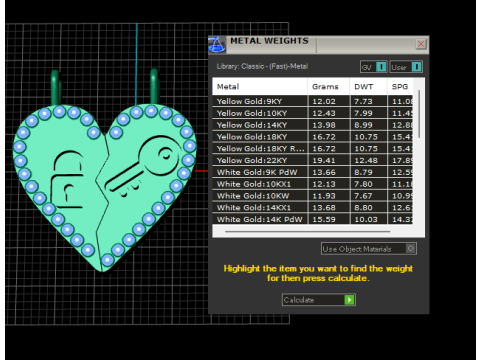Select the White Gold:14K PdW row

coord(313,219)
